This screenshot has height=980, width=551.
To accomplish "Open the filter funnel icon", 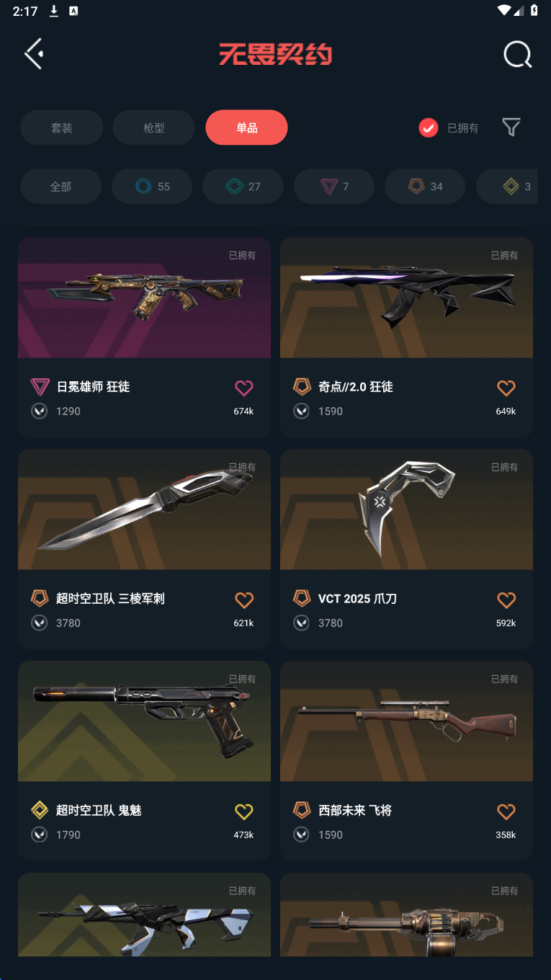I will (x=511, y=128).
